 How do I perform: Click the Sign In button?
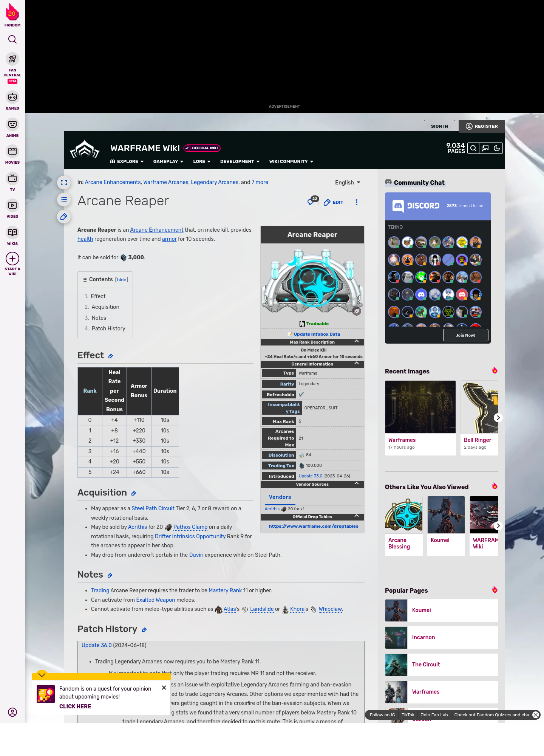[439, 126]
